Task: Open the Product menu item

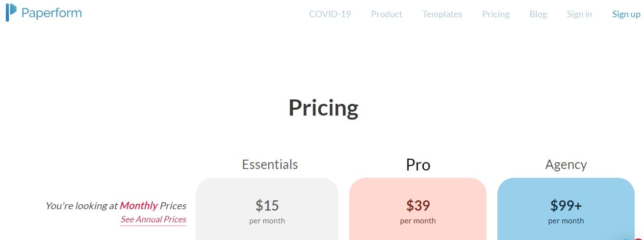Action: pyautogui.click(x=386, y=14)
